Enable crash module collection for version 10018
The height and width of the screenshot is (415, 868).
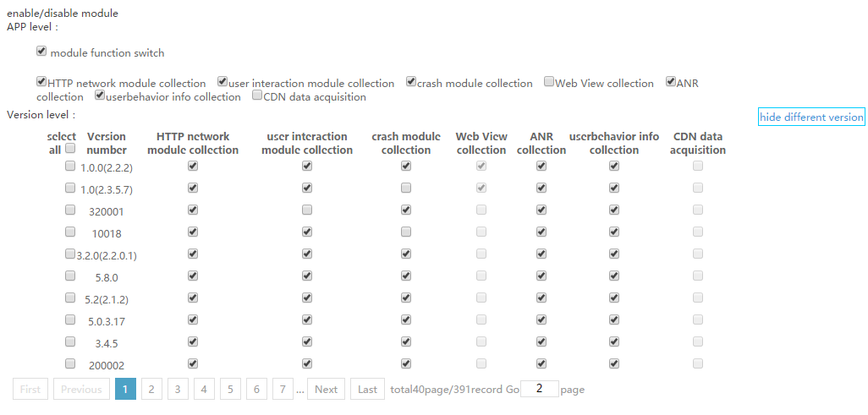(x=406, y=232)
